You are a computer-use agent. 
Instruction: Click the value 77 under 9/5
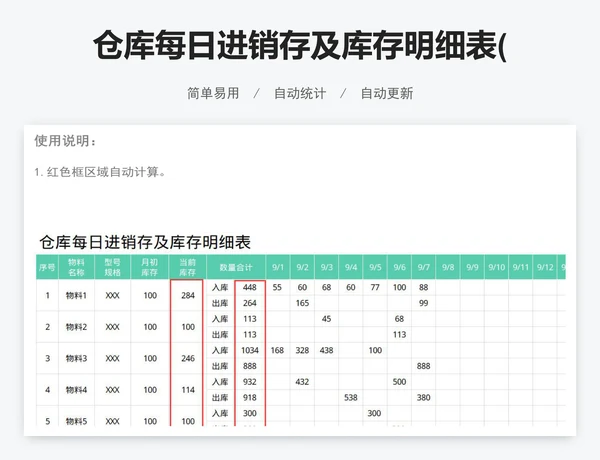pos(375,287)
